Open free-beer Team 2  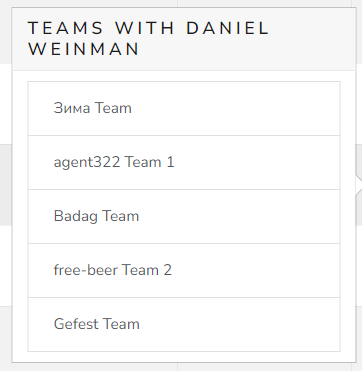[x=184, y=270]
